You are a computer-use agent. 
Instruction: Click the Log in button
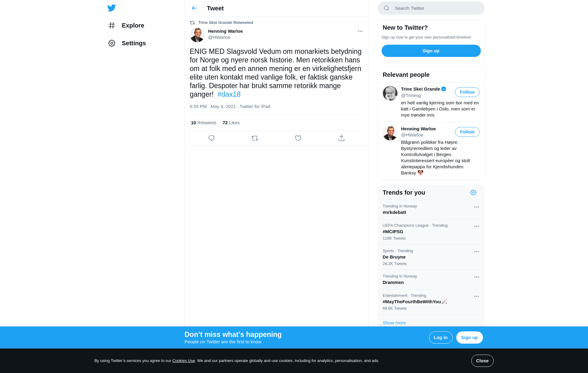[x=440, y=338]
